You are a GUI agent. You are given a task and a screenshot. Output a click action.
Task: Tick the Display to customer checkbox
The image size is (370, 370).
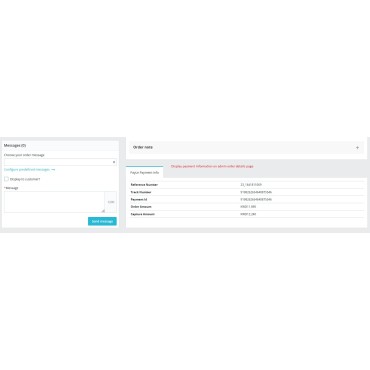pyautogui.click(x=6, y=179)
